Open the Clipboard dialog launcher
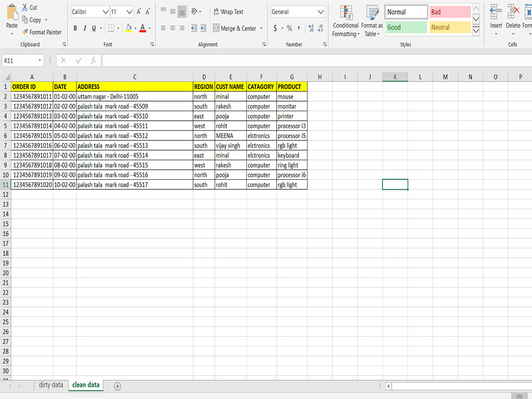532x399 pixels. click(x=64, y=45)
